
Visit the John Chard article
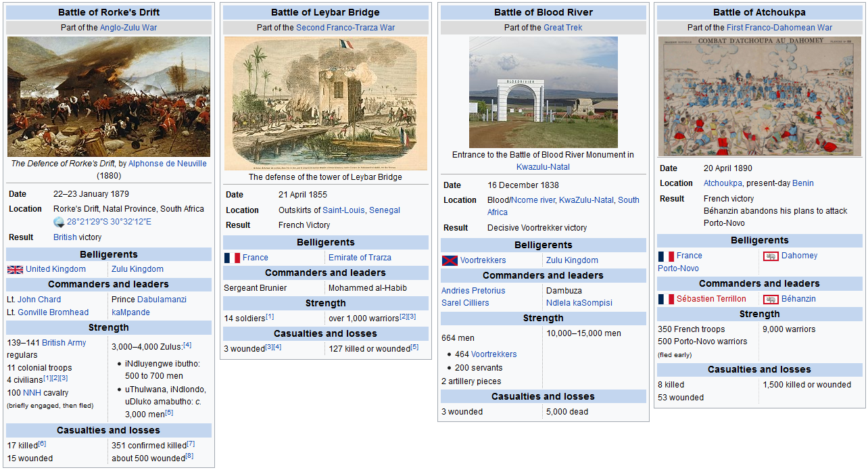pyautogui.click(x=39, y=300)
